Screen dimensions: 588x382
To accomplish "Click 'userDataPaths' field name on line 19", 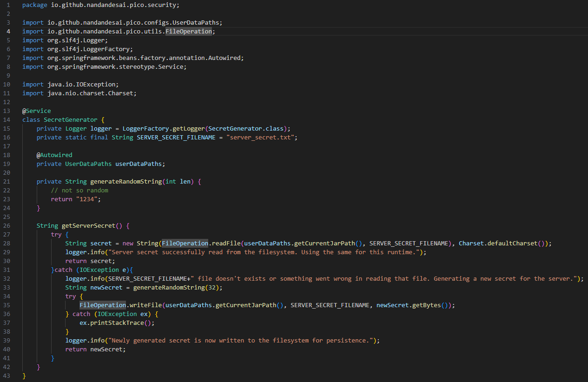I will pyautogui.click(x=139, y=164).
